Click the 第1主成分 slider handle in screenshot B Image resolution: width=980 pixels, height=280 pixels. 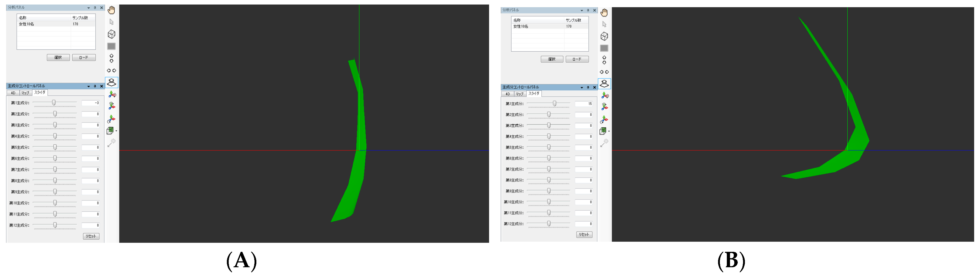pos(555,103)
